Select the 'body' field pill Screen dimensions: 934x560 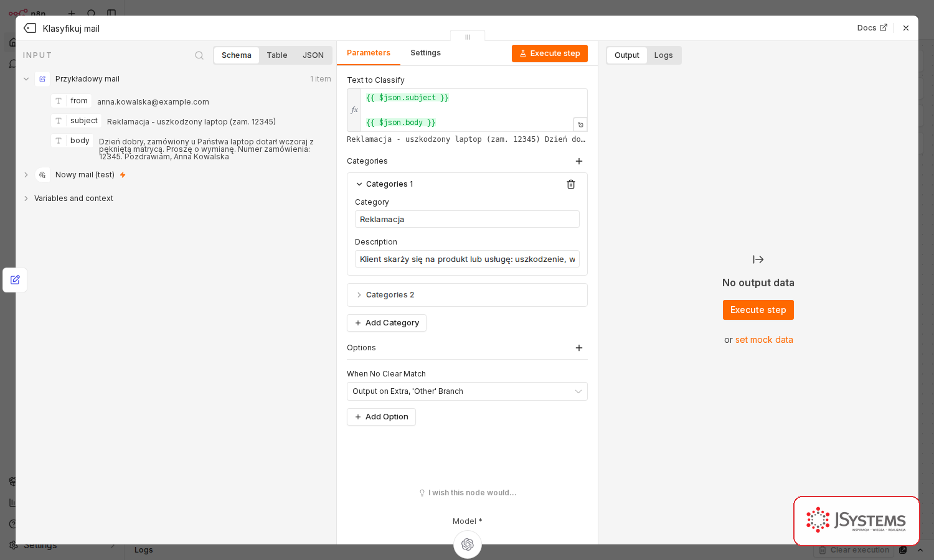pyautogui.click(x=72, y=141)
